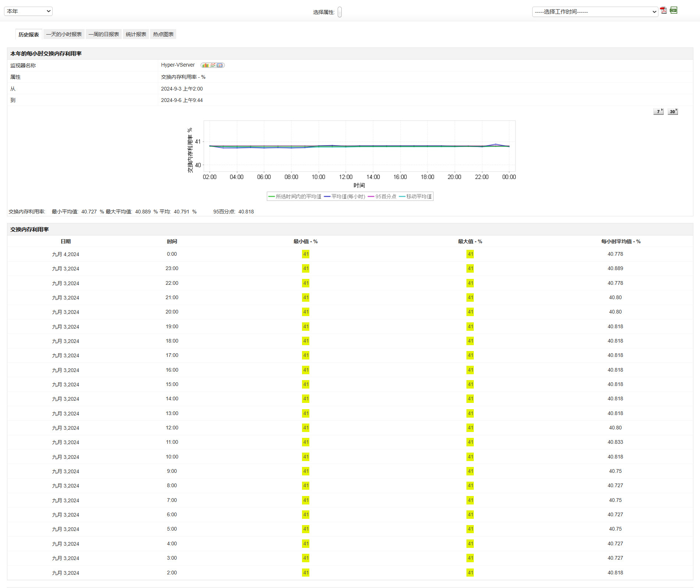Image resolution: width=700 pixels, height=588 pixels.
Task: Click bar chart icon beside Hyper-VServer
Action: (205, 65)
